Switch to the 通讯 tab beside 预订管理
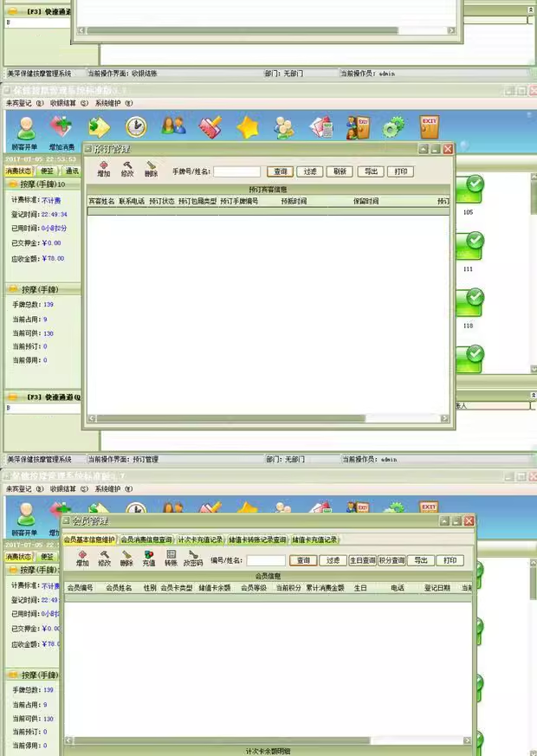The image size is (537, 756). point(72,171)
